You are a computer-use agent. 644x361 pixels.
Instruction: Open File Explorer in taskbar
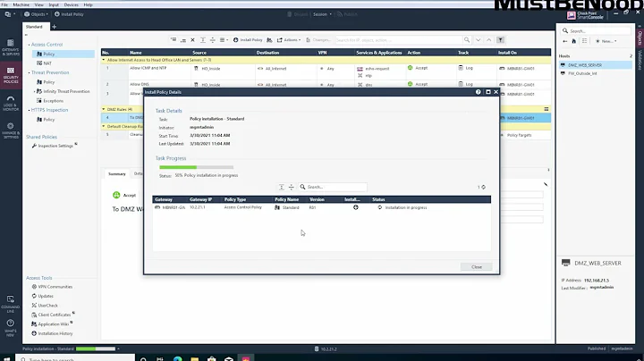click(x=195, y=358)
